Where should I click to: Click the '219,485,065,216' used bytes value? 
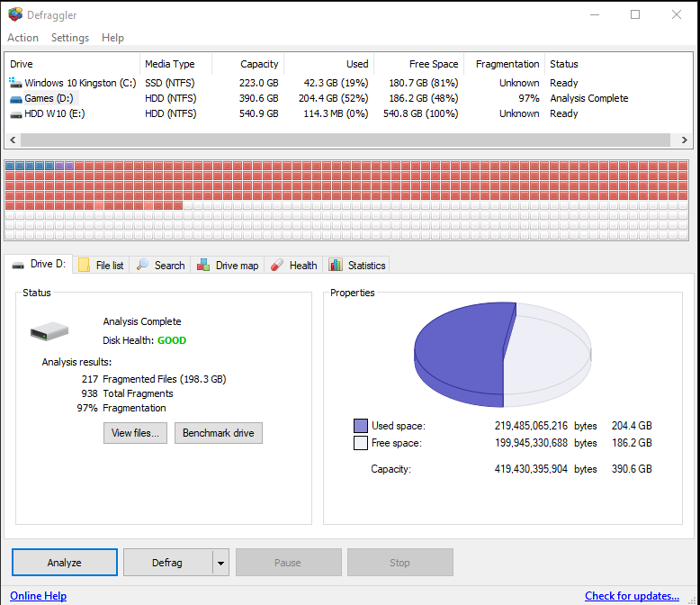531,425
